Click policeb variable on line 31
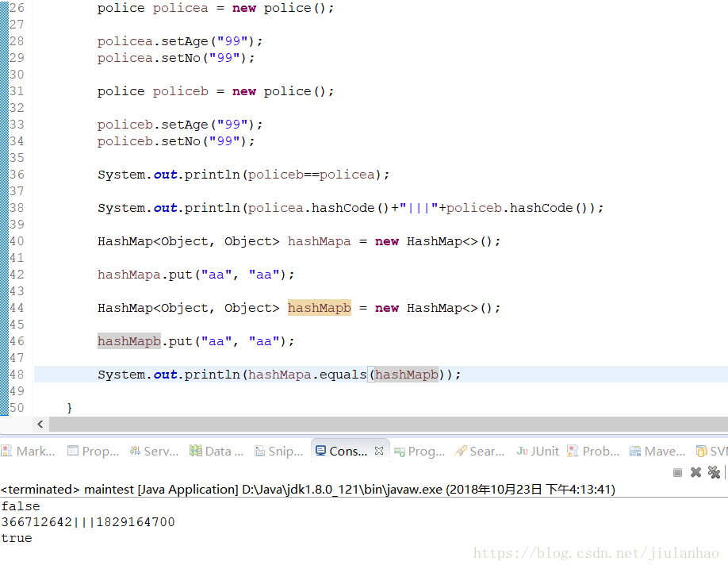728x569 pixels. click(181, 91)
